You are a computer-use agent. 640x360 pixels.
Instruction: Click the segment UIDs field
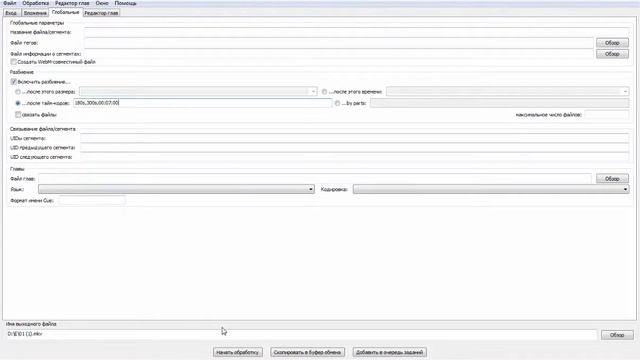354,138
